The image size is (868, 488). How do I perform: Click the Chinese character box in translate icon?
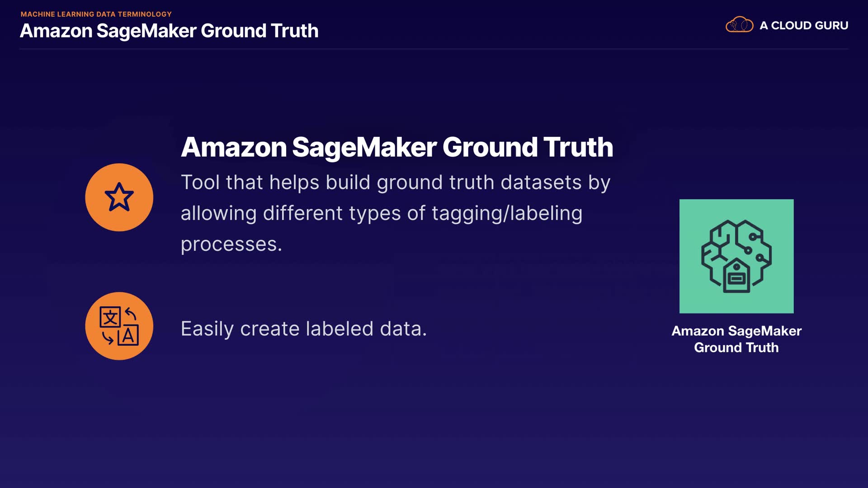click(x=110, y=317)
